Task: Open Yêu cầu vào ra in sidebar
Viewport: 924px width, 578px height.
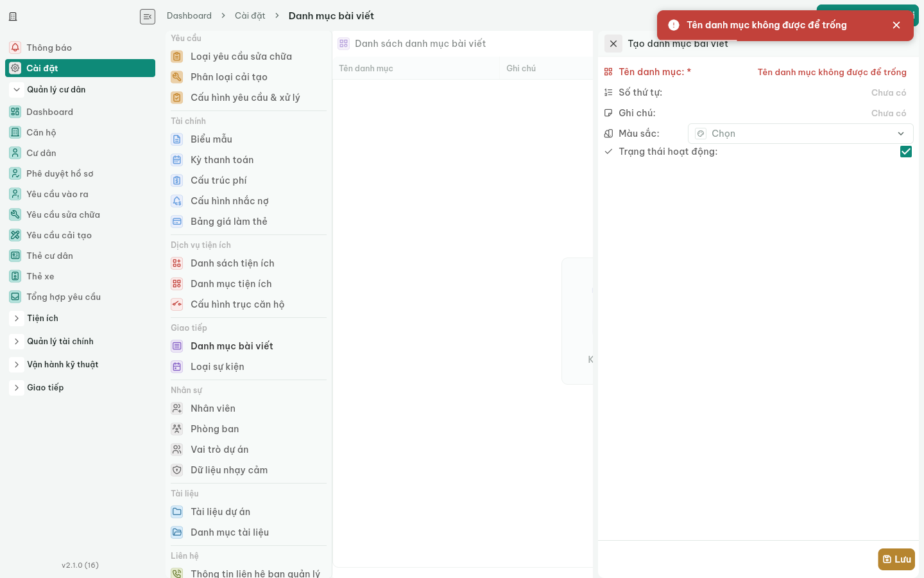Action: (80, 194)
